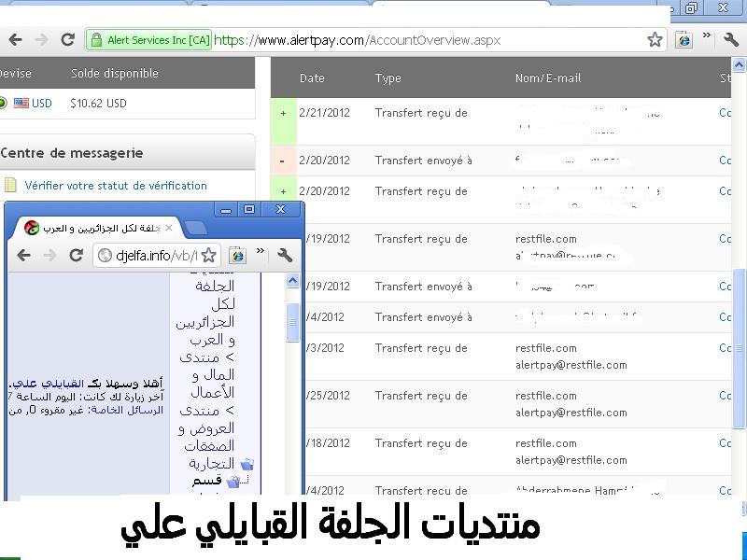Click the wrench menu icon in AlertPay window
747x560 pixels.
[730, 40]
